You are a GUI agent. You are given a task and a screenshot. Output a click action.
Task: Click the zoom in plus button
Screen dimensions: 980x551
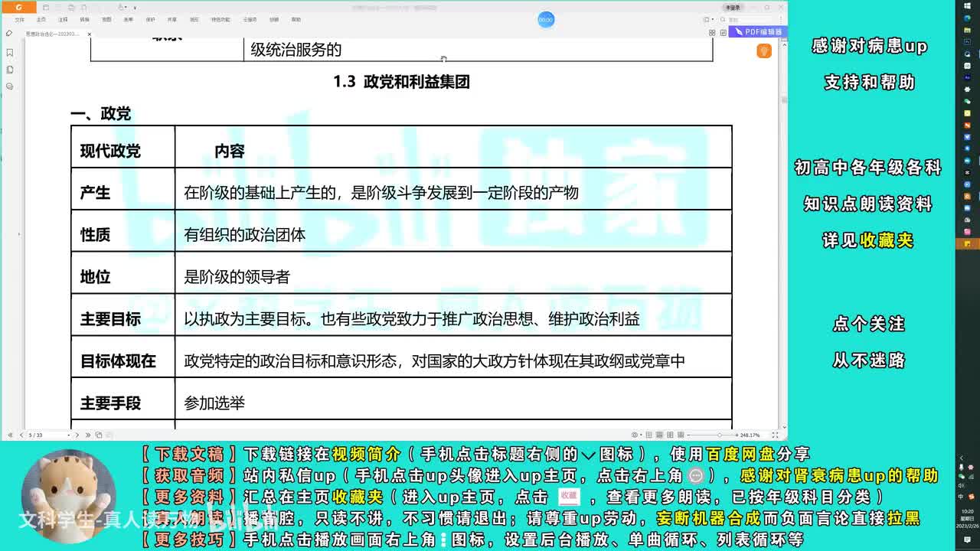[x=737, y=435]
